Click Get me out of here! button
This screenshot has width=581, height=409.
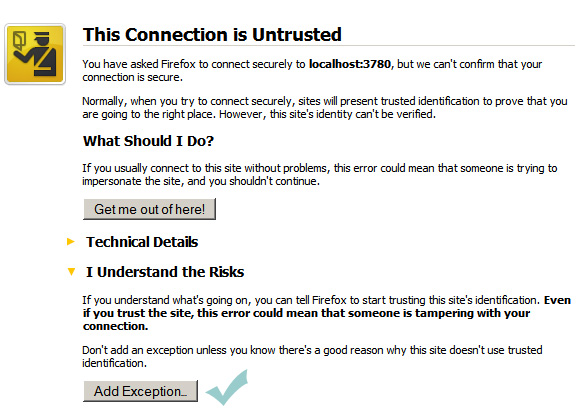click(149, 209)
